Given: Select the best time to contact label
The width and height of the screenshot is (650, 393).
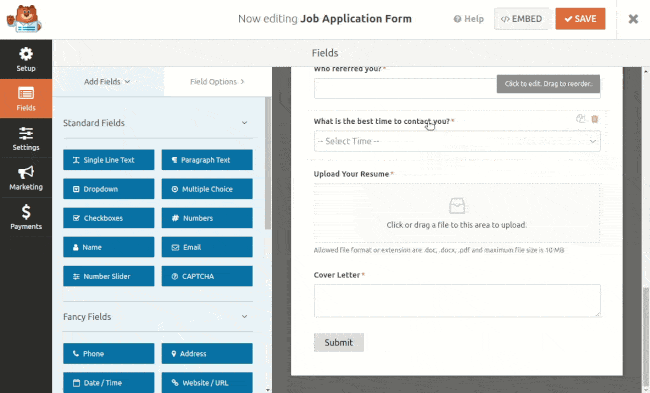Looking at the screenshot, I should coord(381,121).
